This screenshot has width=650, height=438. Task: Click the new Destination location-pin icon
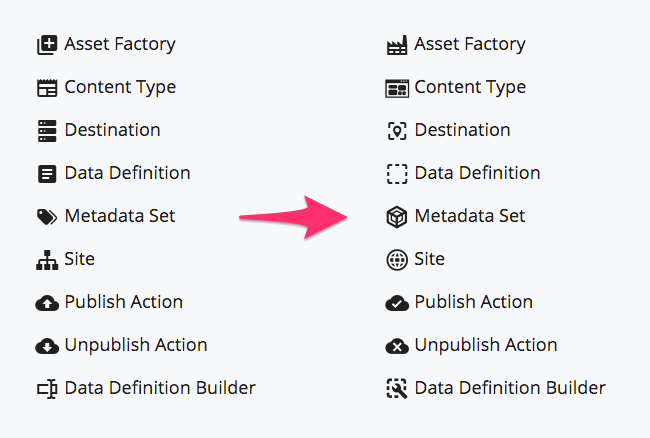[397, 131]
